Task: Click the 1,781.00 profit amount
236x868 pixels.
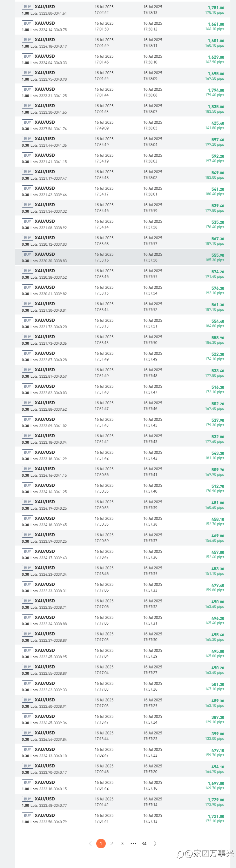Action: coord(216,8)
